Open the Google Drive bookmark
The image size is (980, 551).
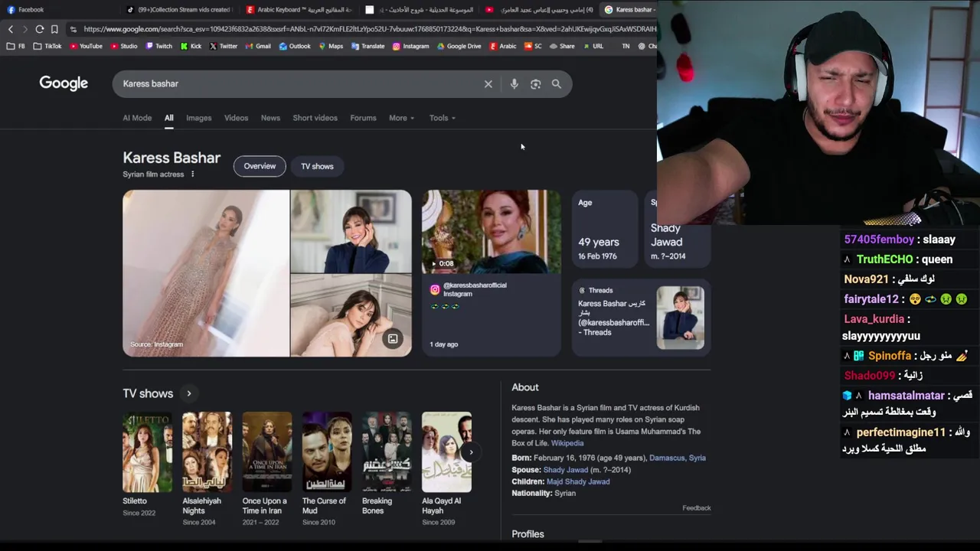459,46
